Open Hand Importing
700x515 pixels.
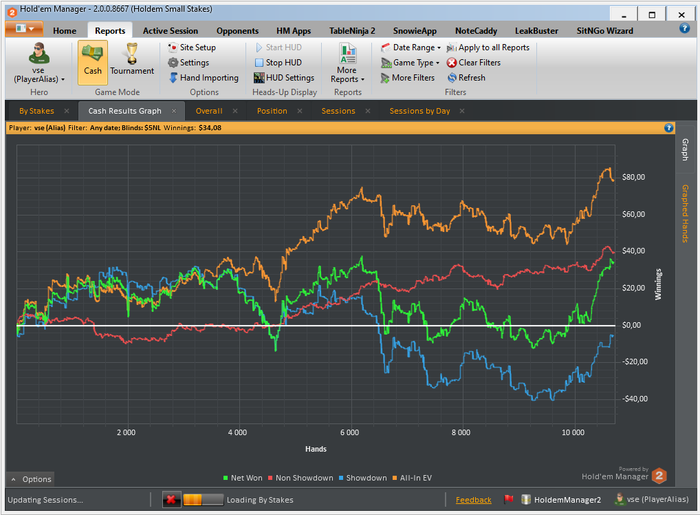point(204,78)
